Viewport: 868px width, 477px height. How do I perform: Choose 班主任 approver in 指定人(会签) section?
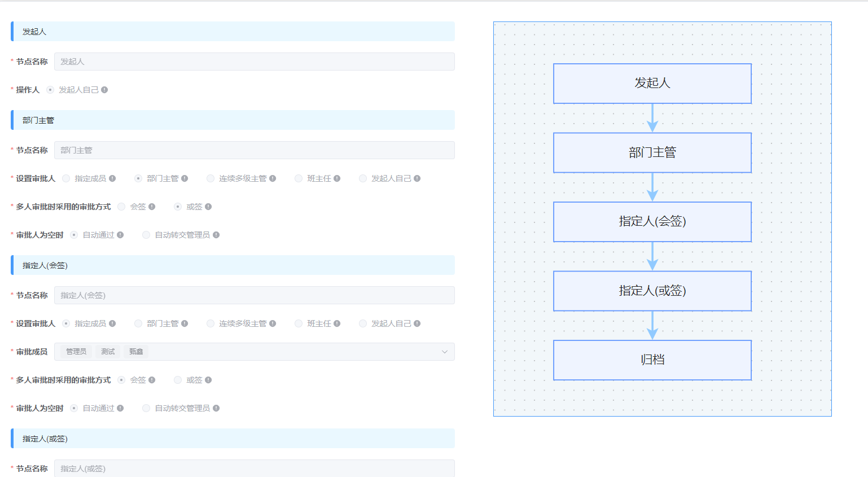click(x=298, y=323)
